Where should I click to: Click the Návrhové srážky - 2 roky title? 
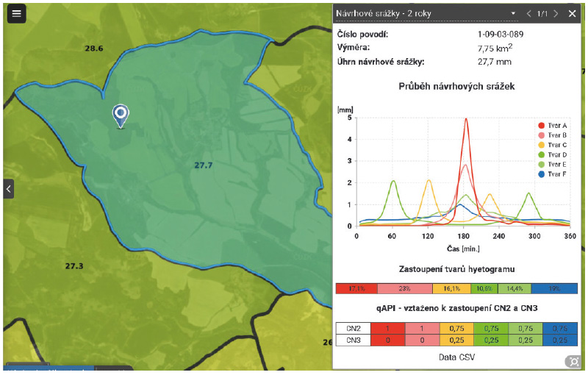383,14
